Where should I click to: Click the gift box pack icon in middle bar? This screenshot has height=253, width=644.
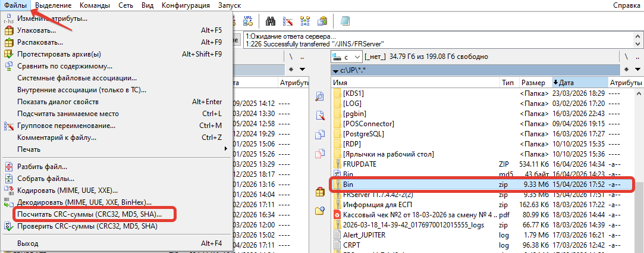pos(320,192)
